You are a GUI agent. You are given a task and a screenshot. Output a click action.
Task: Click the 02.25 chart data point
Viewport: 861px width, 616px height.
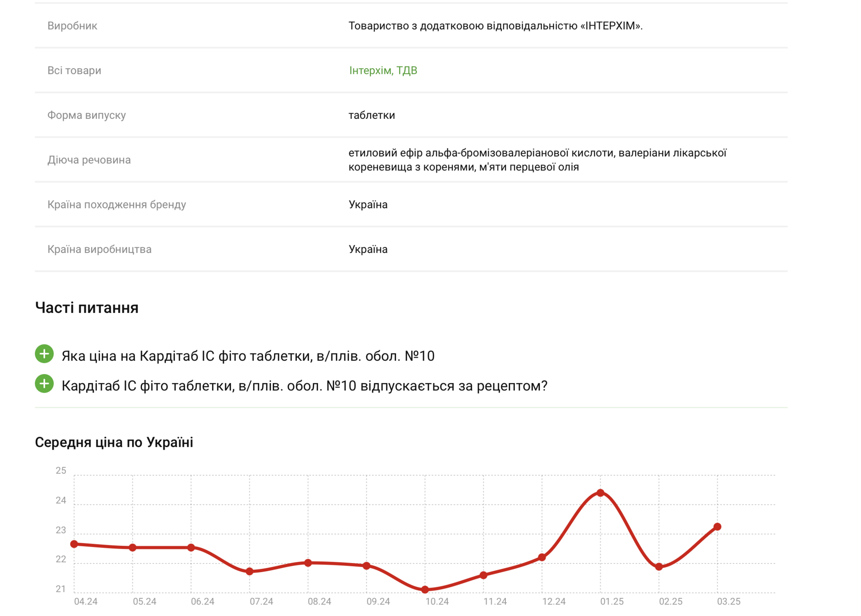(659, 567)
